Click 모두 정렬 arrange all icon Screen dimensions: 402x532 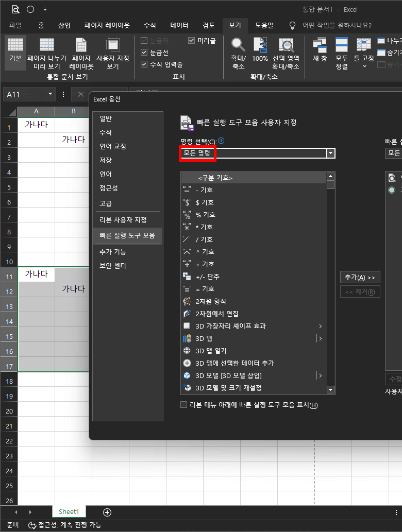(342, 45)
